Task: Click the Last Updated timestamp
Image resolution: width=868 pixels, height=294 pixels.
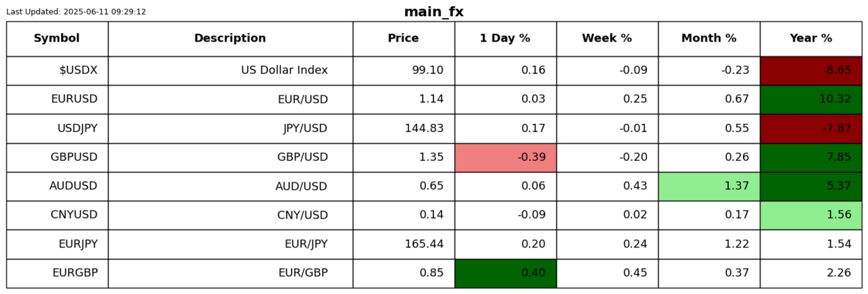Action: 76,11
